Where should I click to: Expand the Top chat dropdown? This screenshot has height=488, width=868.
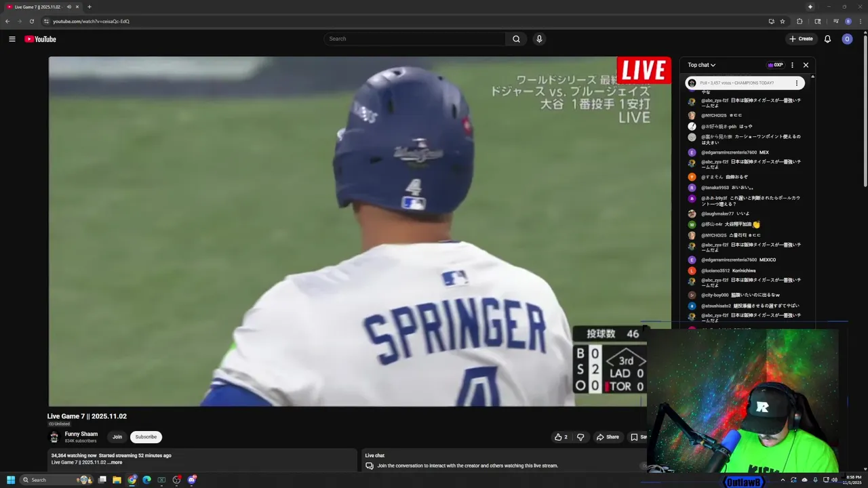pyautogui.click(x=701, y=65)
